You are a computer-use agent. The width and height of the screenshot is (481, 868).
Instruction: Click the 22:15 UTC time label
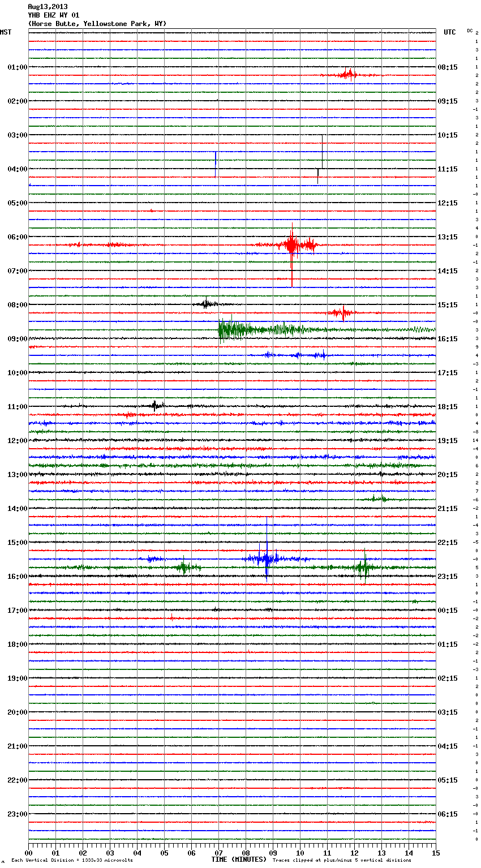tap(448, 543)
